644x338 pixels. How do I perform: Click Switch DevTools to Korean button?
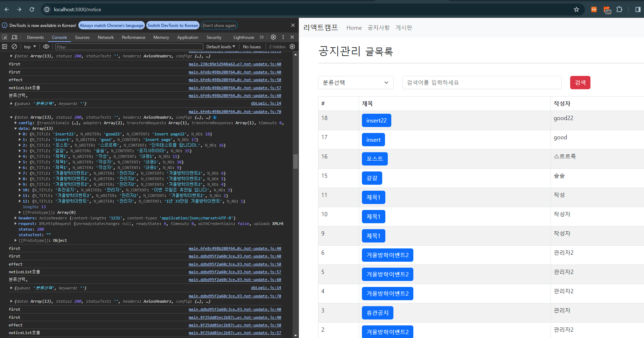tap(173, 26)
